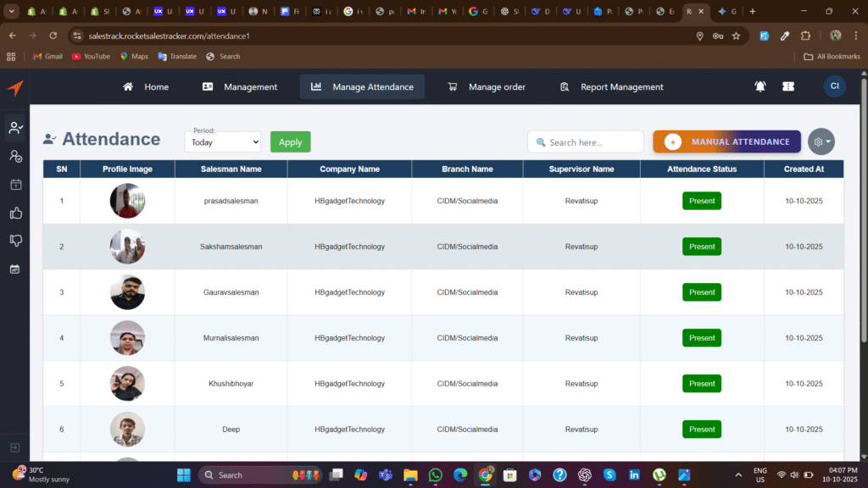Click the Present status for Deep
The width and height of the screenshot is (868, 488).
pos(701,430)
